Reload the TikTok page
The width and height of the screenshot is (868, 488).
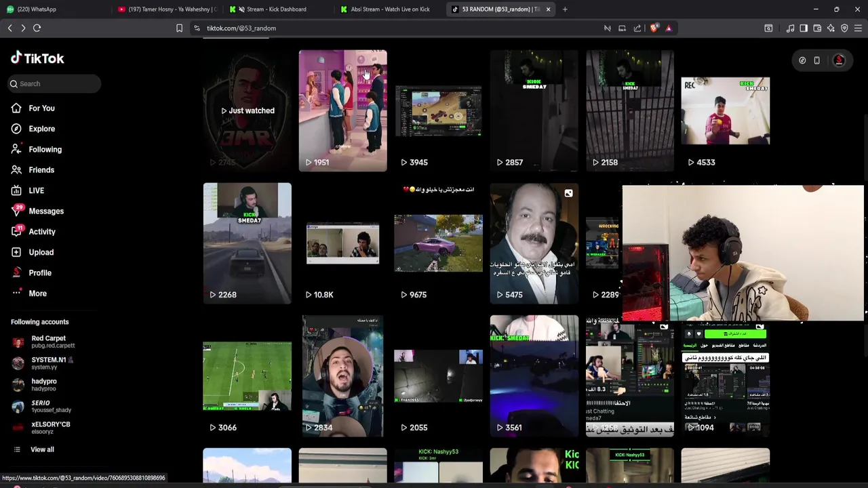tap(37, 28)
